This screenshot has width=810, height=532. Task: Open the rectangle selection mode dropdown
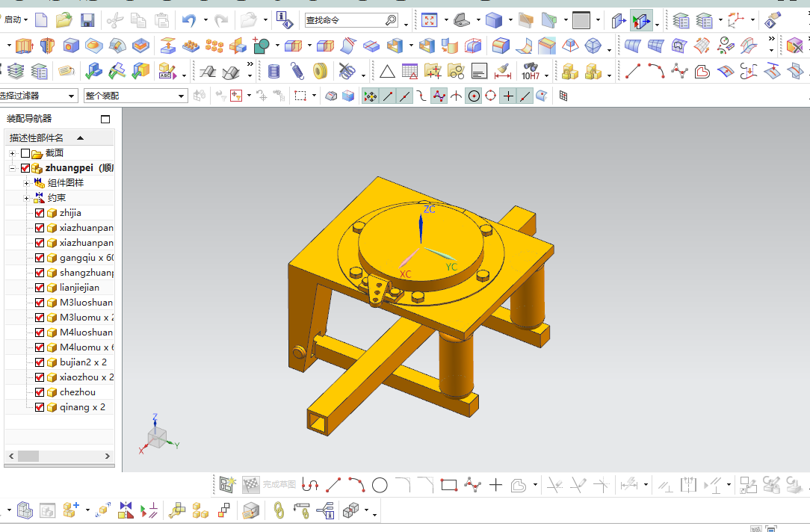(x=314, y=96)
